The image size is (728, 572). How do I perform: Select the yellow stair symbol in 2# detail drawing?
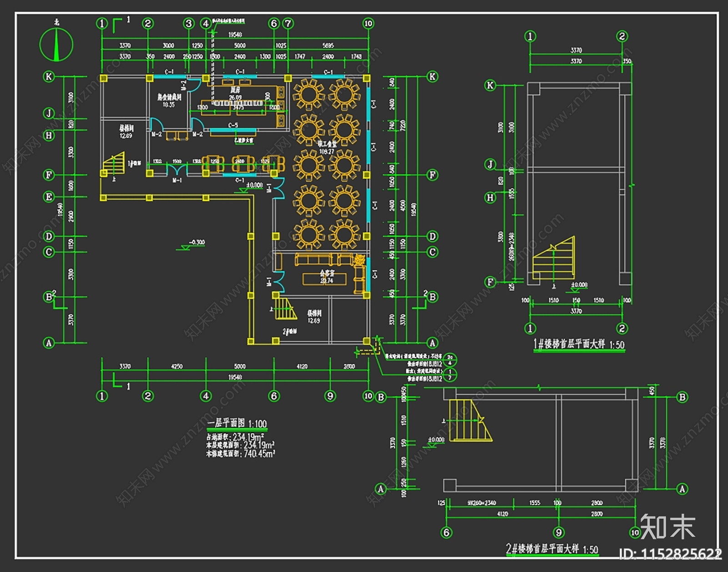click(x=471, y=420)
